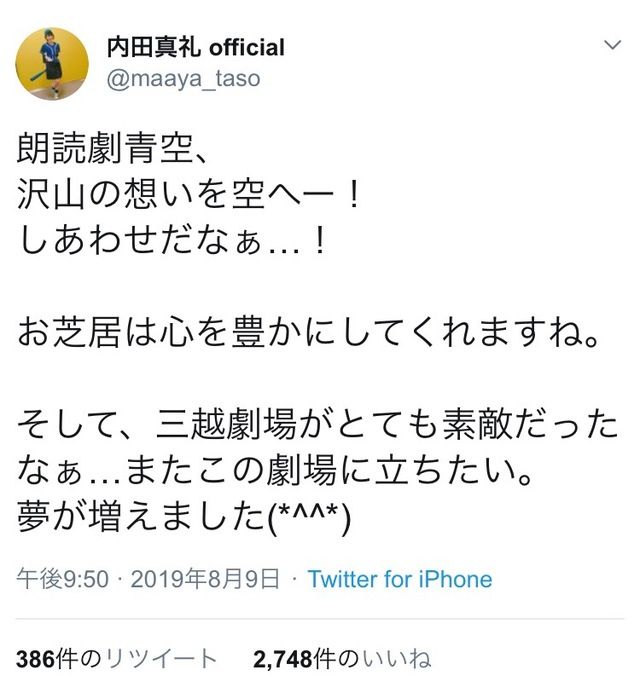
Task: Select the word リツイート label
Action: click(x=160, y=659)
